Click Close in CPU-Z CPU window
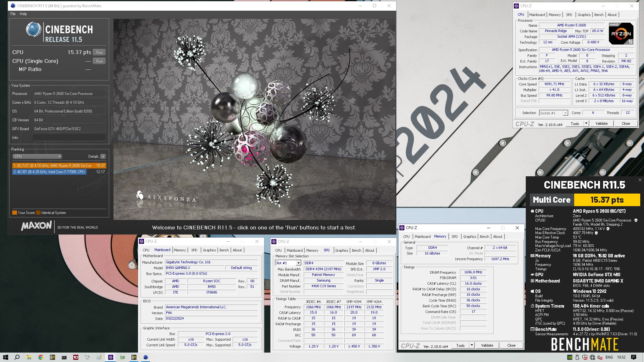The height and width of the screenshot is (362, 644). [626, 123]
